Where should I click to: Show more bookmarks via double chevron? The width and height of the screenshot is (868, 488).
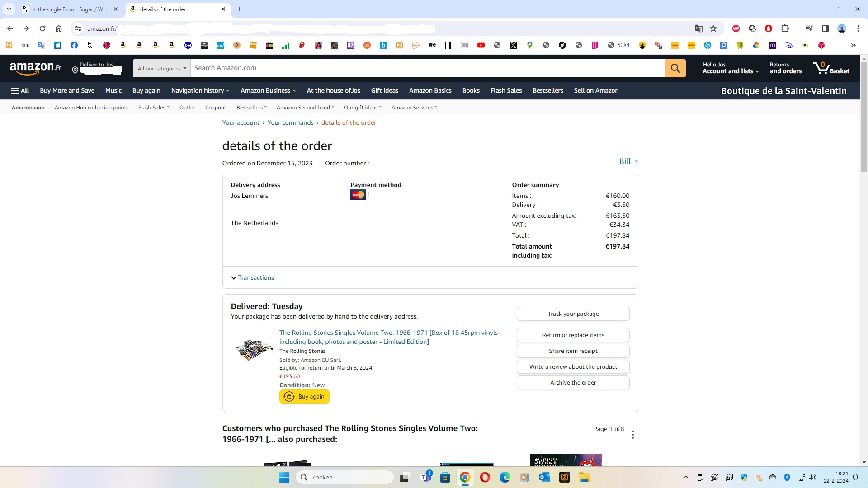tap(854, 45)
